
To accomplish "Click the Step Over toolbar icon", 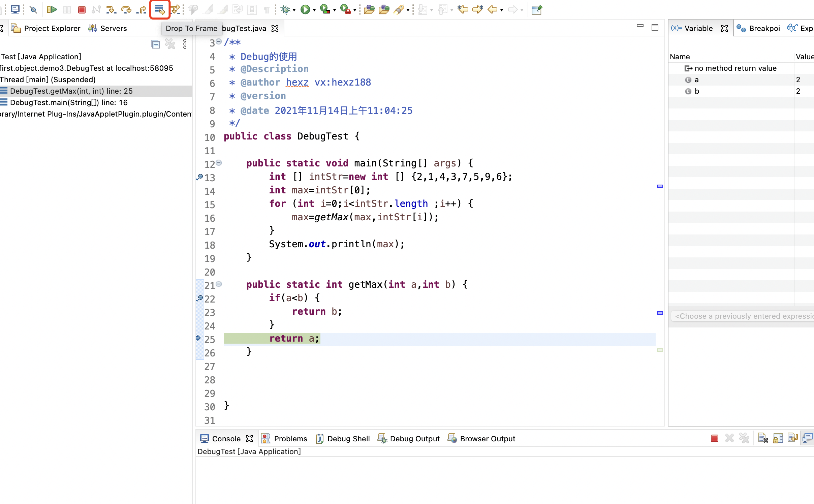I will (126, 9).
